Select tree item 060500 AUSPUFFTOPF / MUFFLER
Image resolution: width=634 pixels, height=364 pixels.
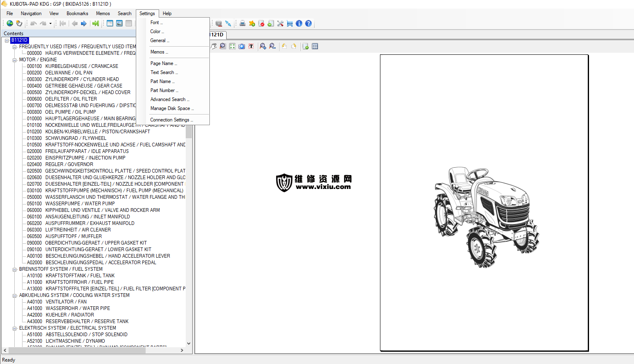point(64,236)
